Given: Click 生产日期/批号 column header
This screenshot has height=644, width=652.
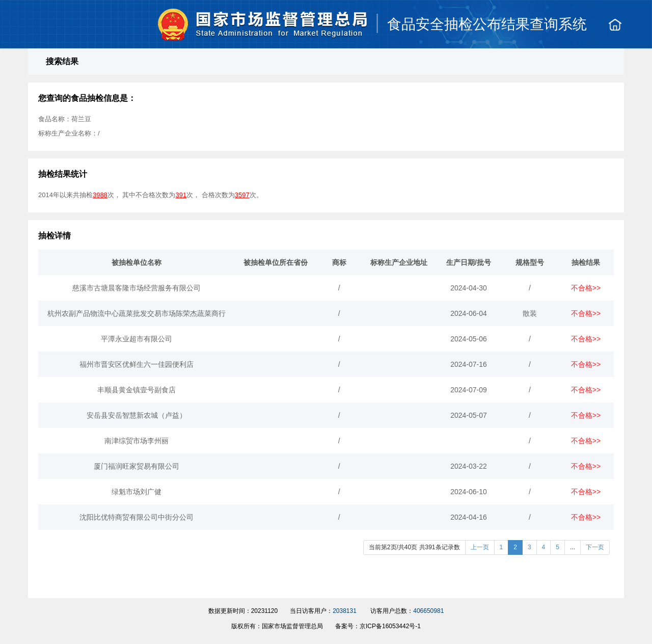Looking at the screenshot, I should (x=469, y=262).
